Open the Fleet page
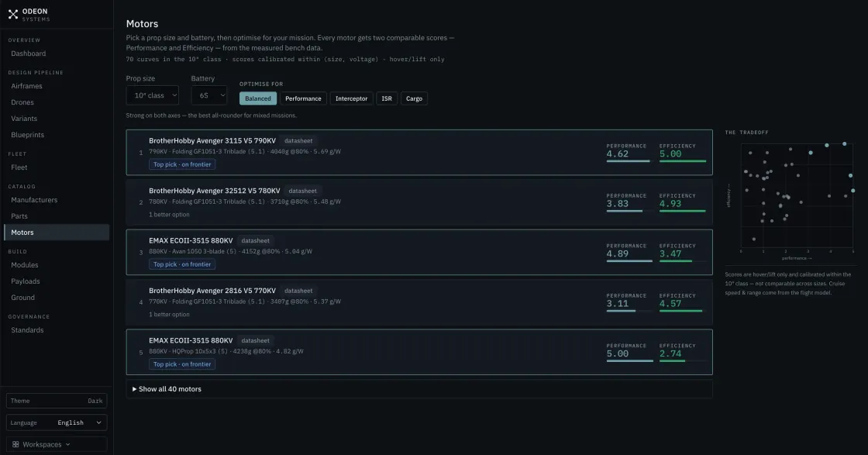The image size is (868, 455). click(x=19, y=167)
